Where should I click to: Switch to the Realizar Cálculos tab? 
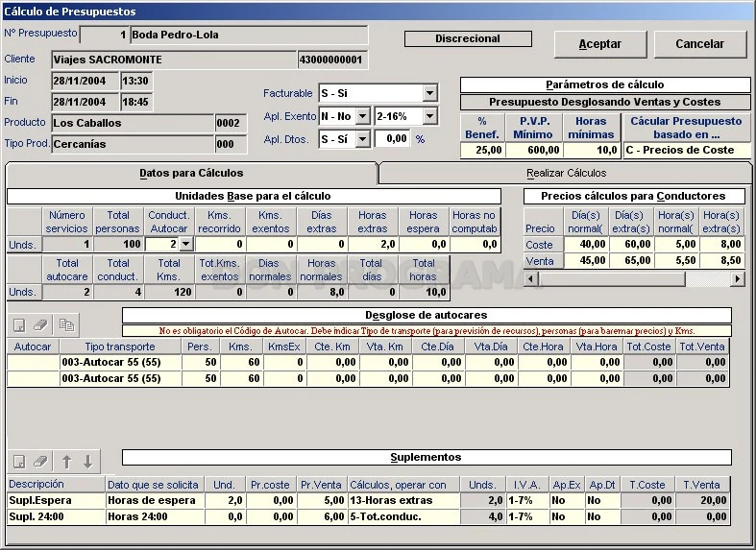point(566,173)
